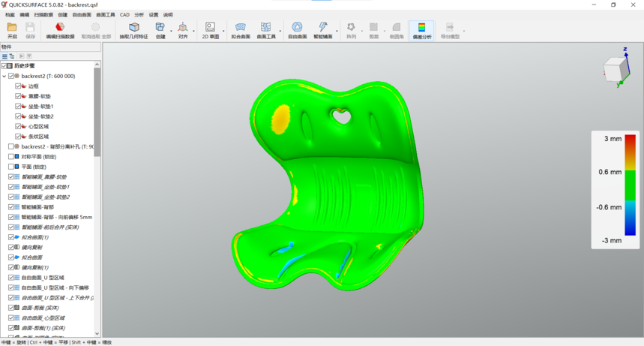The image size is (644, 346).
Task: Open the 编辑 (Edit) menu
Action: coord(25,15)
